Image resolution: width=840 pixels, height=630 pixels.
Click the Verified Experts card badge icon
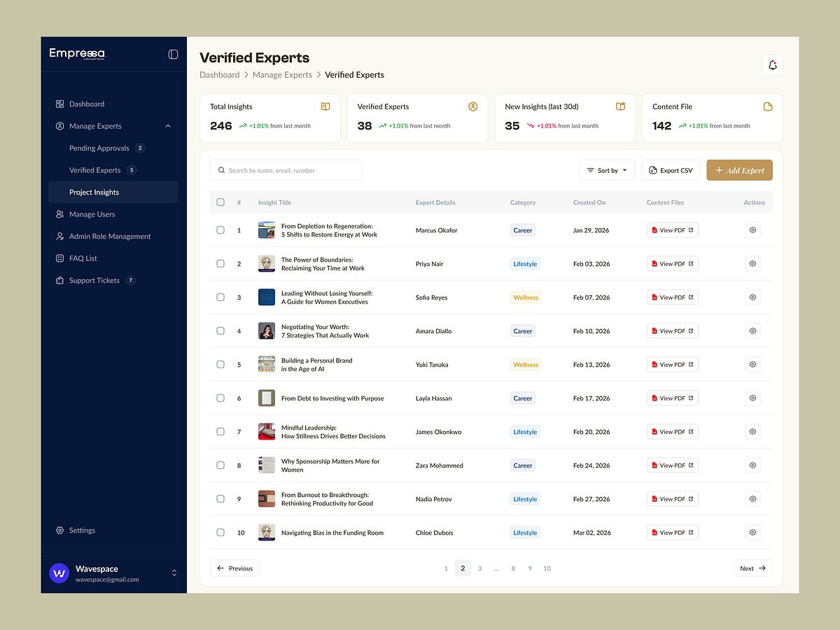tap(472, 106)
